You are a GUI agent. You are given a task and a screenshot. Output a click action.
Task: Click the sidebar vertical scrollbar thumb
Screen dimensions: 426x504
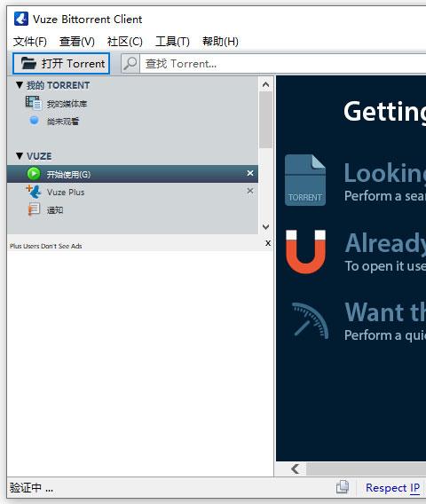click(x=265, y=120)
